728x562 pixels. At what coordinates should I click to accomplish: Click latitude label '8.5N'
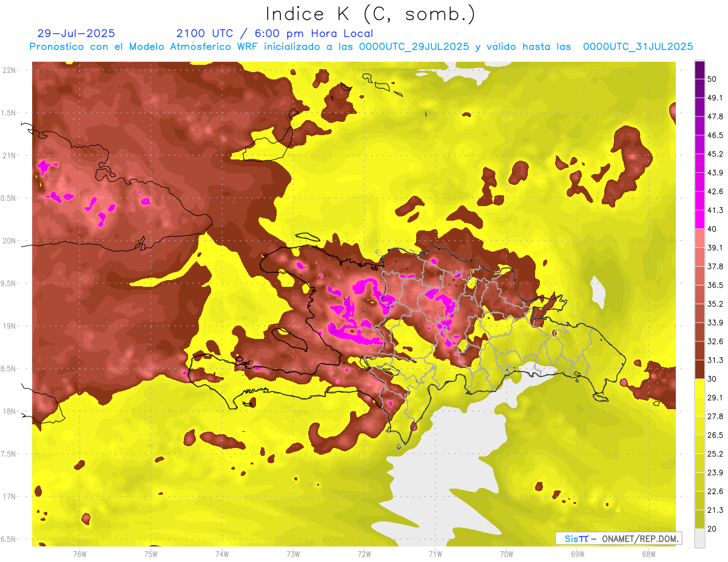click(9, 369)
